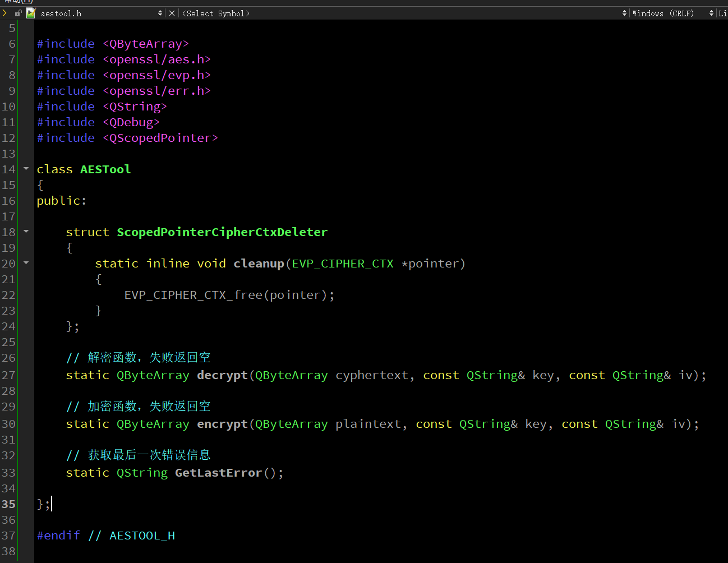Click line number 6 in the gutter
The height and width of the screenshot is (563, 728).
(12, 44)
